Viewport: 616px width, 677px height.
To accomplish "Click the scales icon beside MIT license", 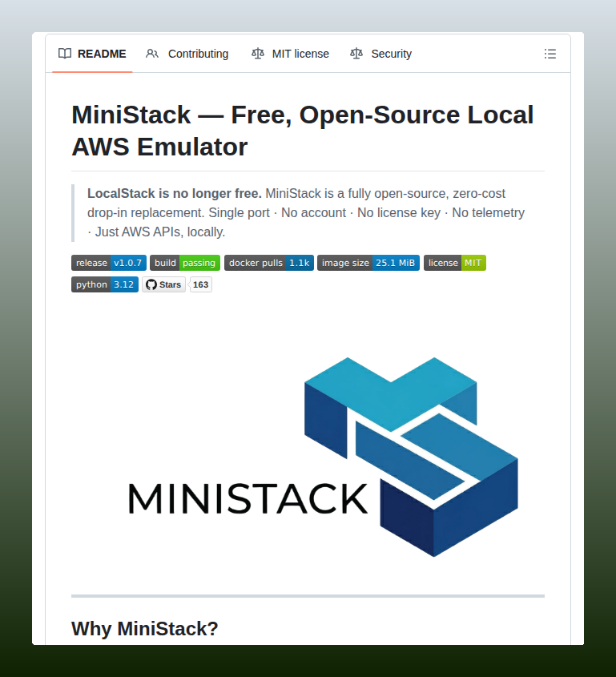I will [x=258, y=54].
